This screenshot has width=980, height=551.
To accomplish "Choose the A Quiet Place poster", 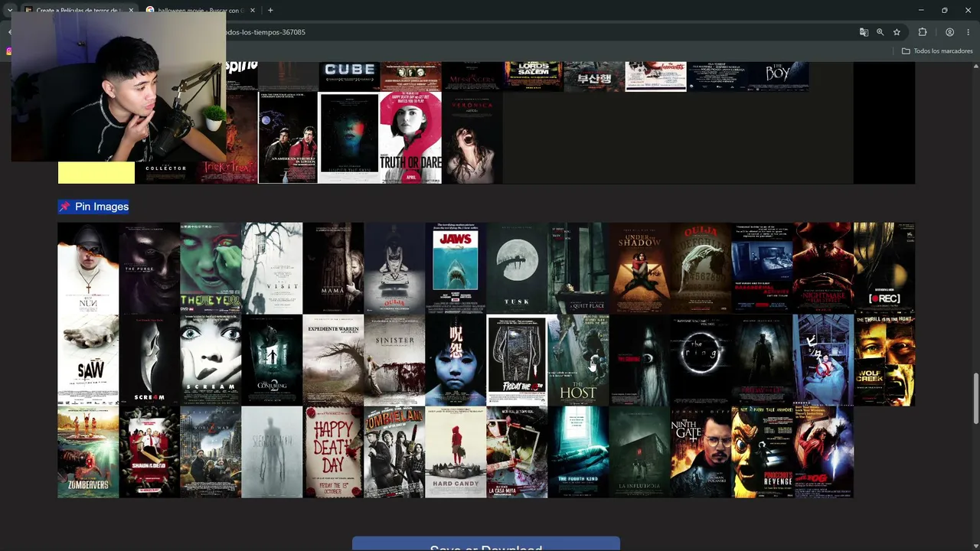I will pyautogui.click(x=578, y=268).
